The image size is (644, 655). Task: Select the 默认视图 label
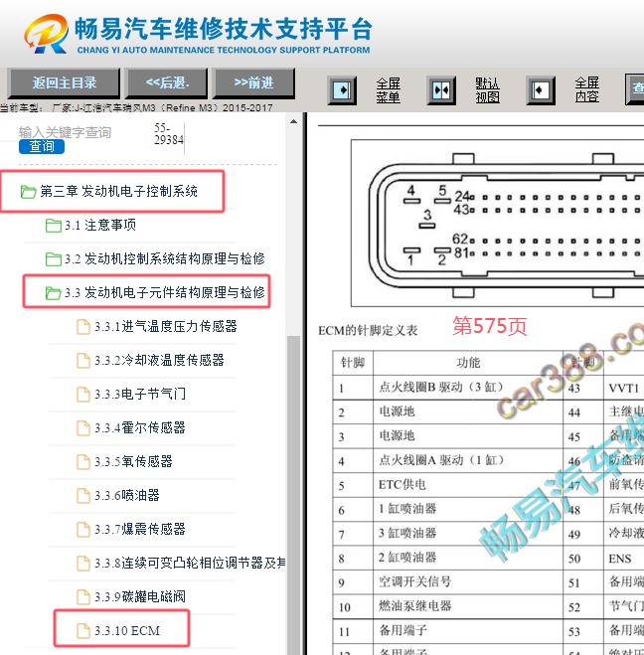click(x=487, y=89)
